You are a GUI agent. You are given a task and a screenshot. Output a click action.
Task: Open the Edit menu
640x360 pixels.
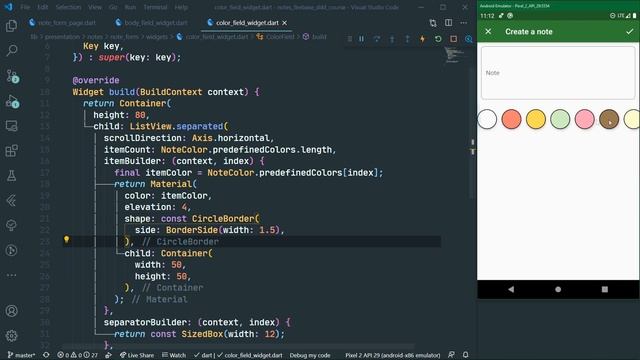coord(42,7)
